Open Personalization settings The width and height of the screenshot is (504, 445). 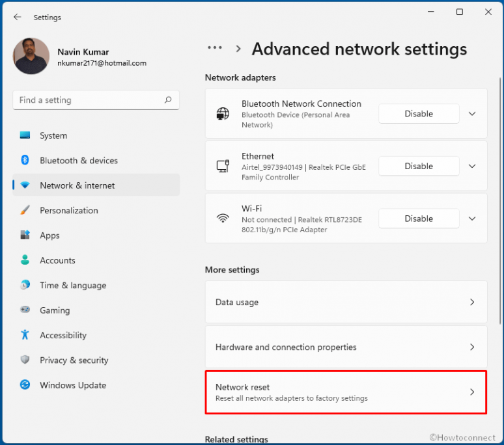point(96,210)
